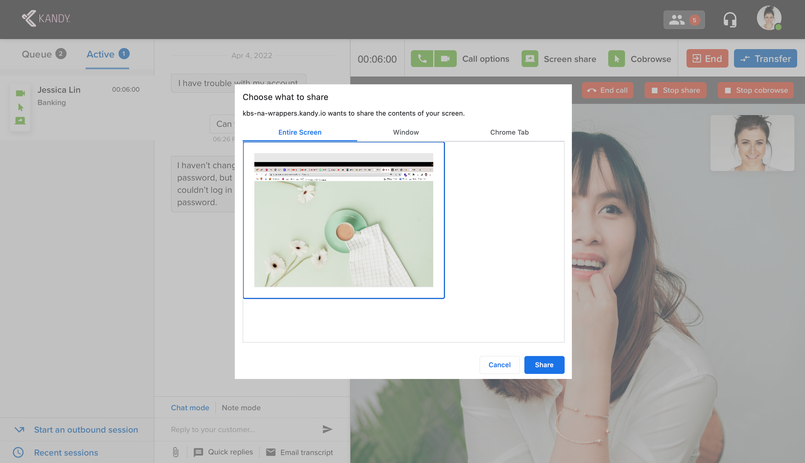Click the green phone call button
Screen dimensions: 805x463
click(x=422, y=59)
